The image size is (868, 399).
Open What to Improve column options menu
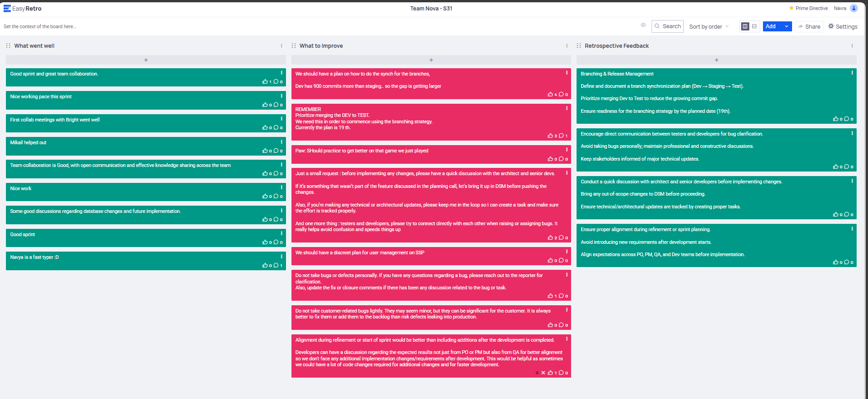pyautogui.click(x=567, y=45)
